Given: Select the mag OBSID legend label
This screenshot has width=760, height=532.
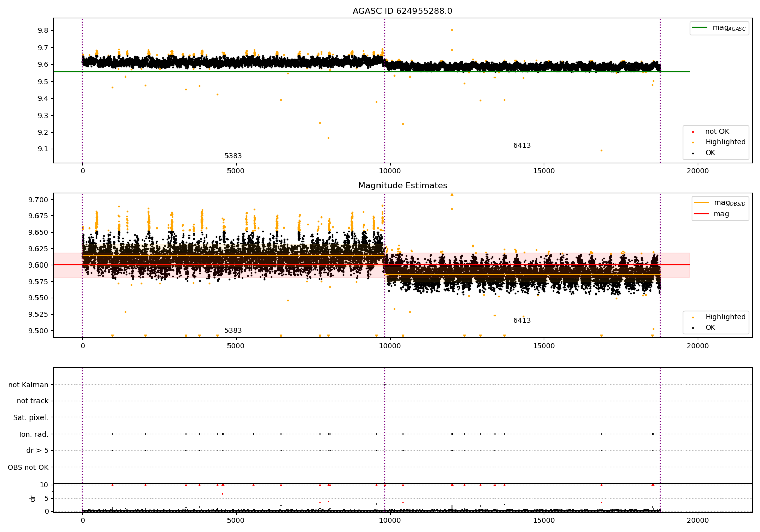Looking at the screenshot, I should [x=730, y=203].
